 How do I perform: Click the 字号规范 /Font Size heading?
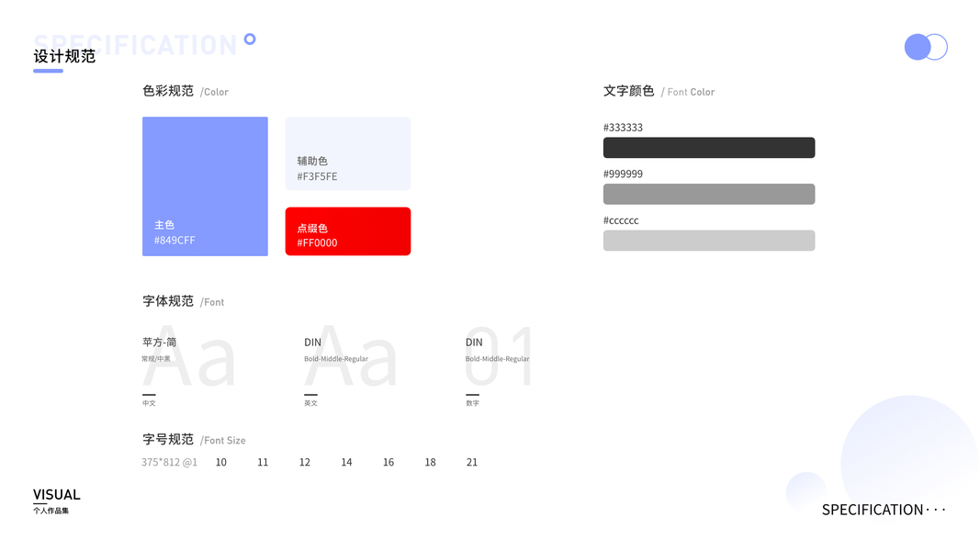coord(193,440)
